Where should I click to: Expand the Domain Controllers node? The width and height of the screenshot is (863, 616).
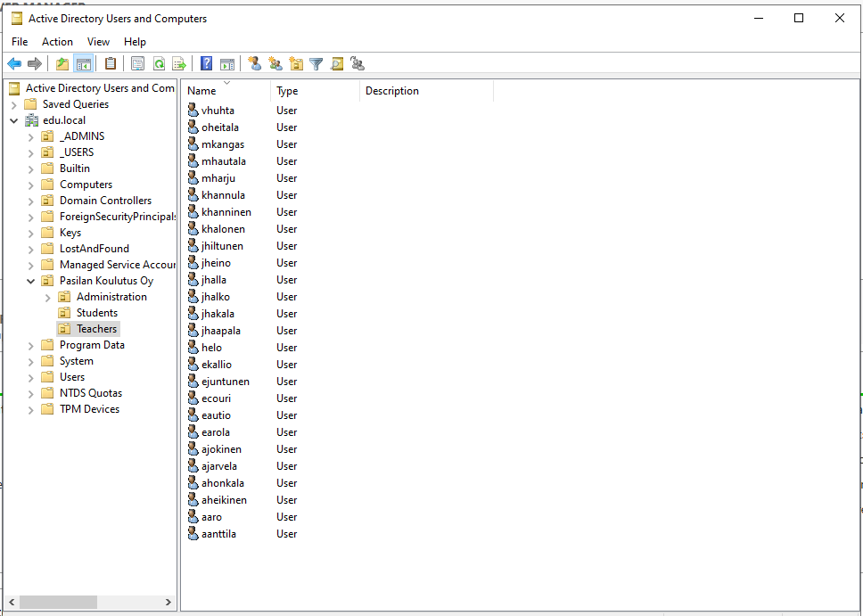pyautogui.click(x=31, y=201)
